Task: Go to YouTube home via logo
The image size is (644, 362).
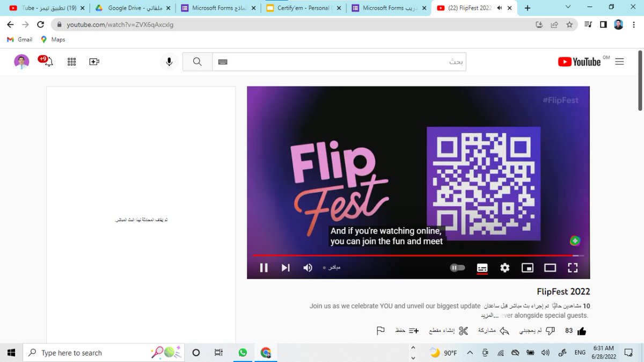Action: pyautogui.click(x=579, y=62)
